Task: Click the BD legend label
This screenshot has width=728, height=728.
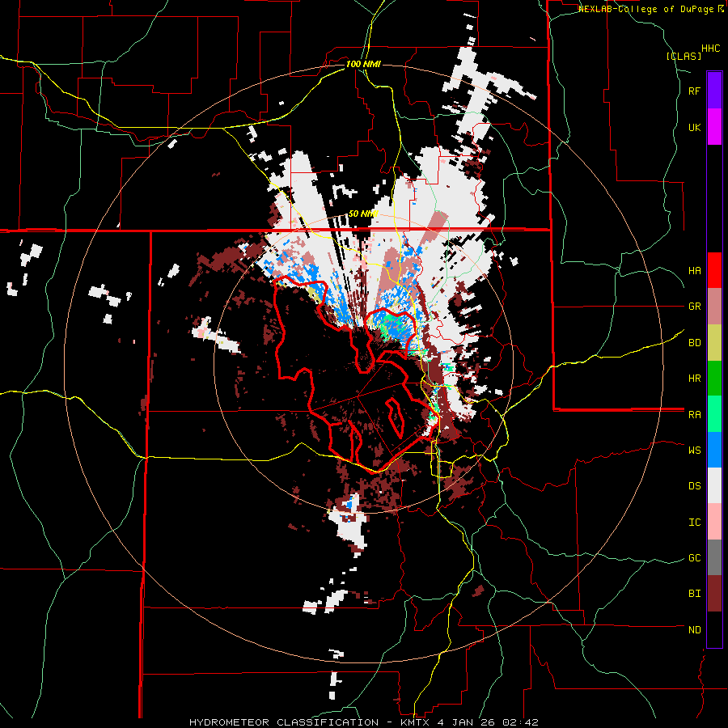Action: click(x=694, y=343)
